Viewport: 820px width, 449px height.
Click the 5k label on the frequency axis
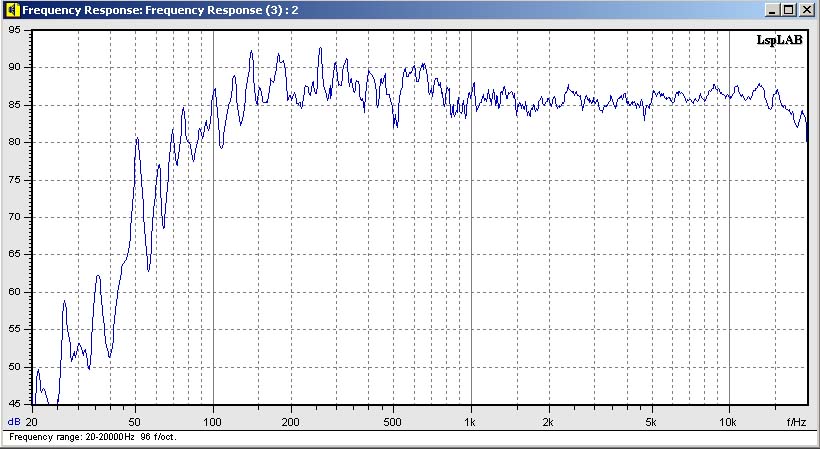click(651, 422)
